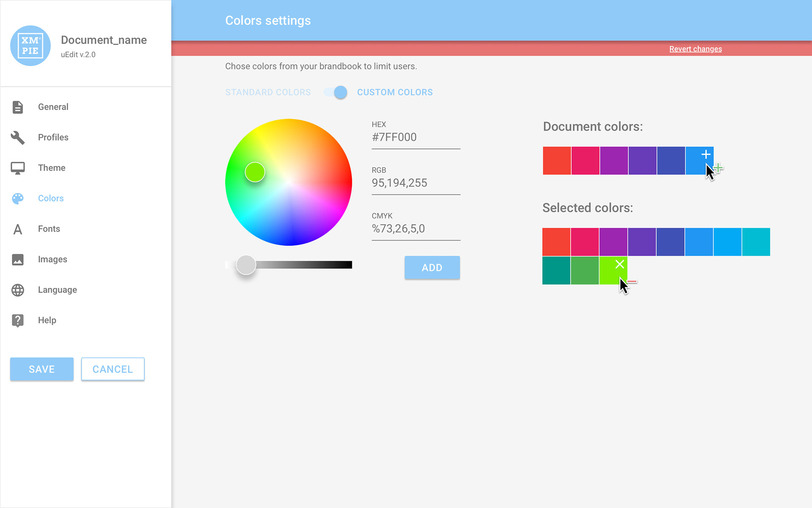
Task: Select the red document color swatch
Action: point(557,161)
